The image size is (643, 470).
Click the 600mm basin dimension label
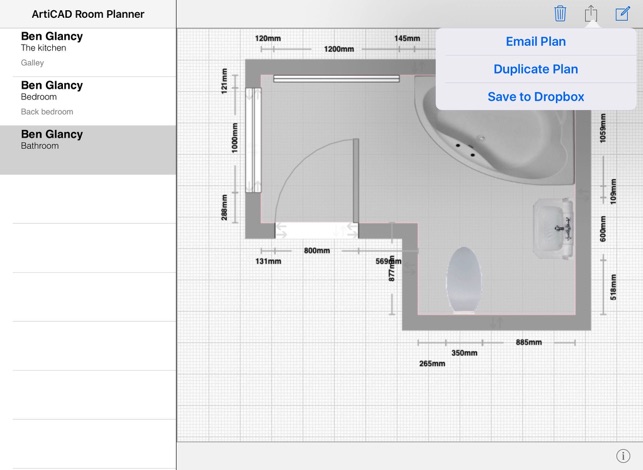[603, 229]
